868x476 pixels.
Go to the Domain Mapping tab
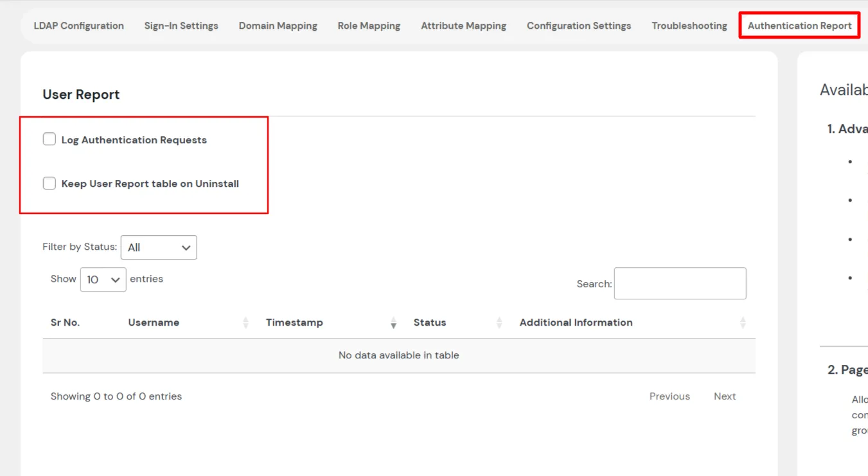click(278, 26)
